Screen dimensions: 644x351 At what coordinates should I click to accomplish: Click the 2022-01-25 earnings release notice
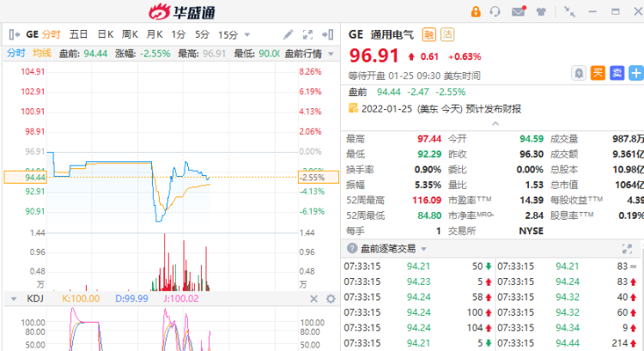coord(441,109)
